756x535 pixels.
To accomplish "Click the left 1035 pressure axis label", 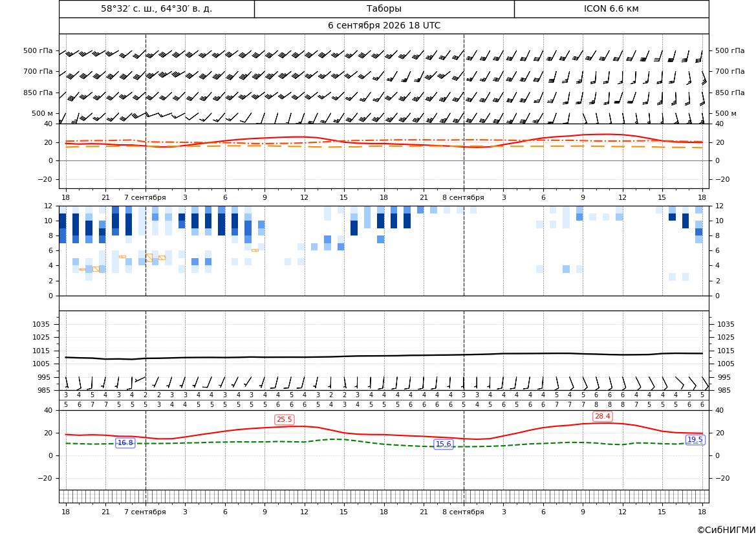I will 43,324.
